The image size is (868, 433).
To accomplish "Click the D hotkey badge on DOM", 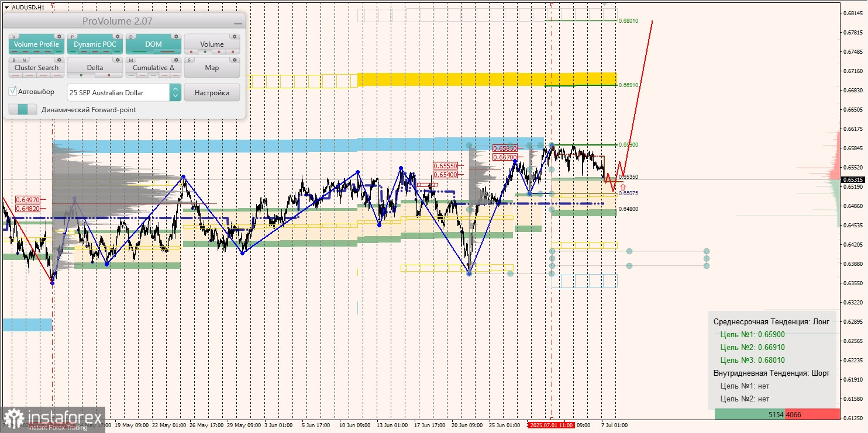I will (x=131, y=36).
